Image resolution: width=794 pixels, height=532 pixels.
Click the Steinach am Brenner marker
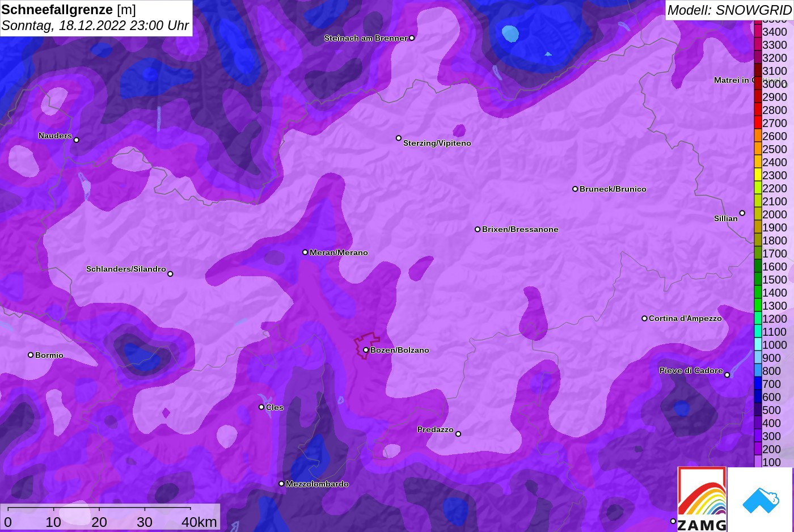tap(412, 38)
